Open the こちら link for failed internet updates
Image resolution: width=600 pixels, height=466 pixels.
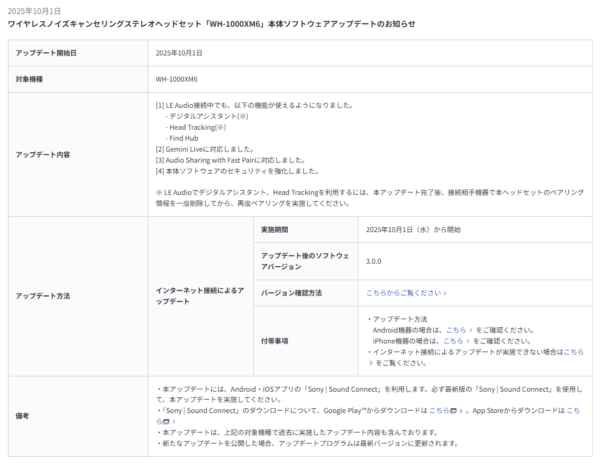point(573,352)
